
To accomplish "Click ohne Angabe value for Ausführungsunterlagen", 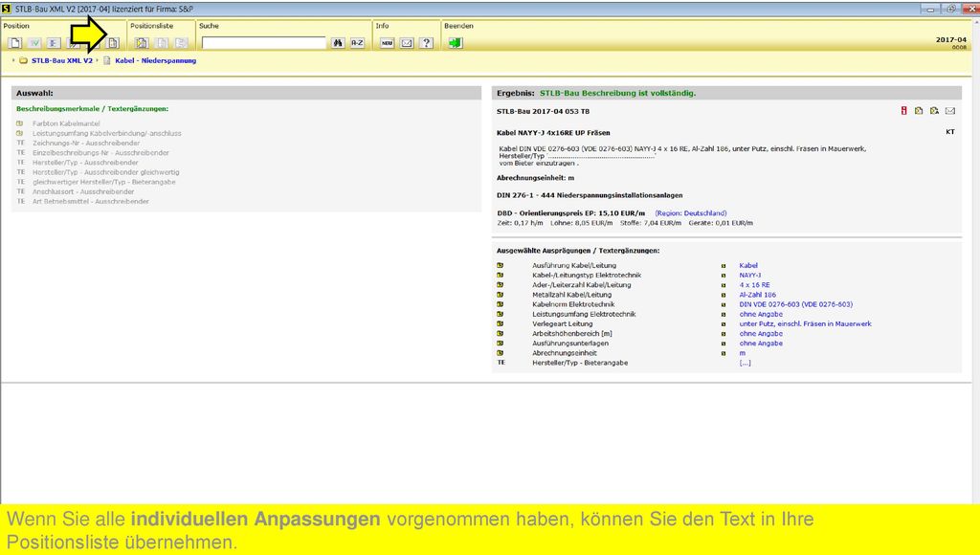I will click(761, 344).
